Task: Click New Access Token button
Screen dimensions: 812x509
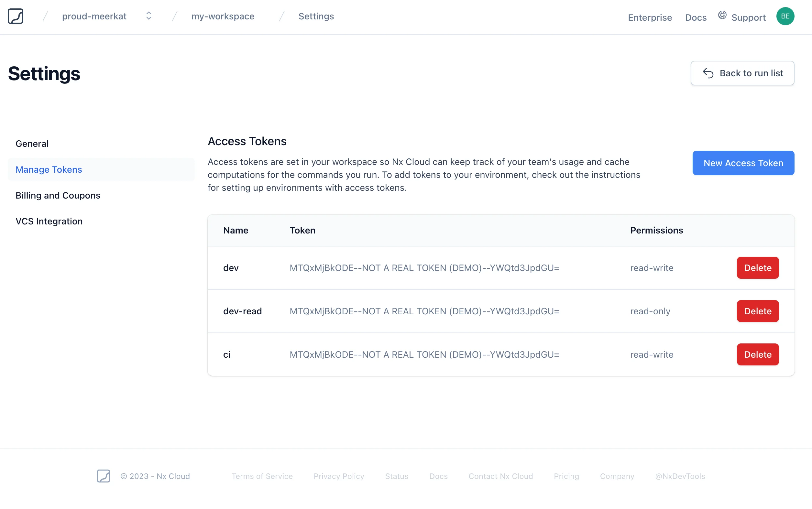Action: tap(743, 162)
